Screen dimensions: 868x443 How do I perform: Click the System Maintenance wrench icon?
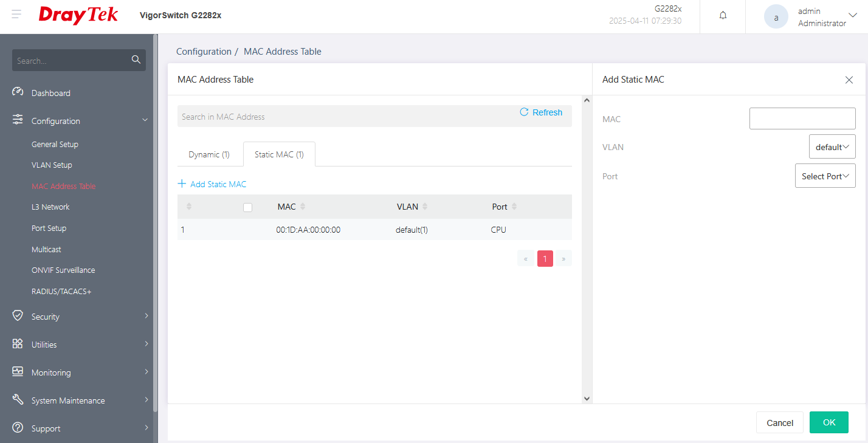(18, 400)
